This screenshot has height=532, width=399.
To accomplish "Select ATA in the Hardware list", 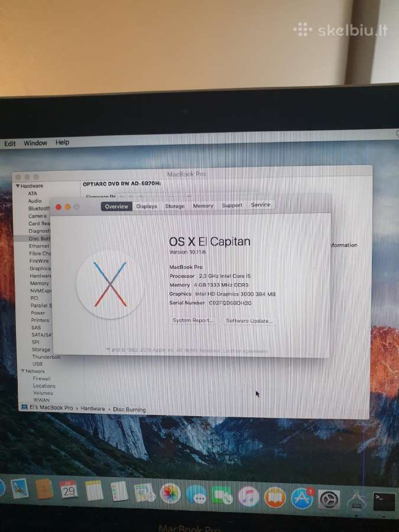I will [x=33, y=193].
